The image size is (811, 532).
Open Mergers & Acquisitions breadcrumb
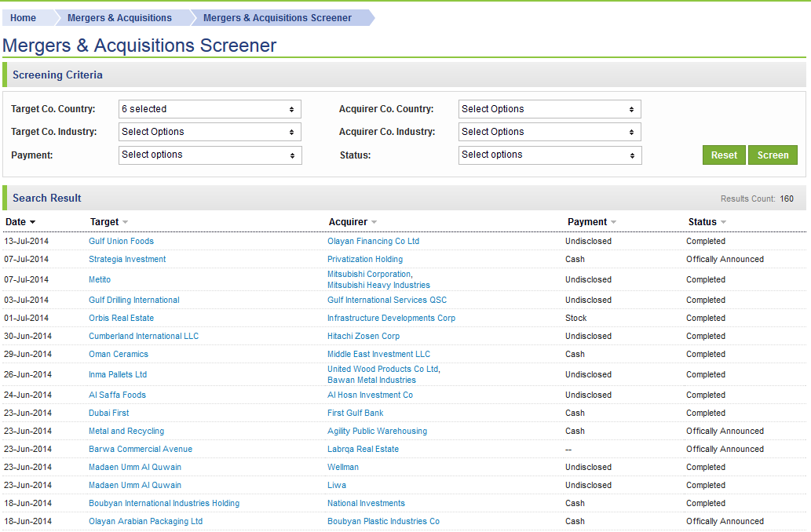[119, 17]
